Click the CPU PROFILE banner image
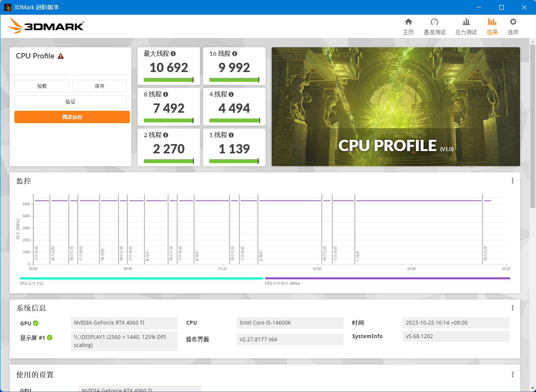 pos(396,107)
